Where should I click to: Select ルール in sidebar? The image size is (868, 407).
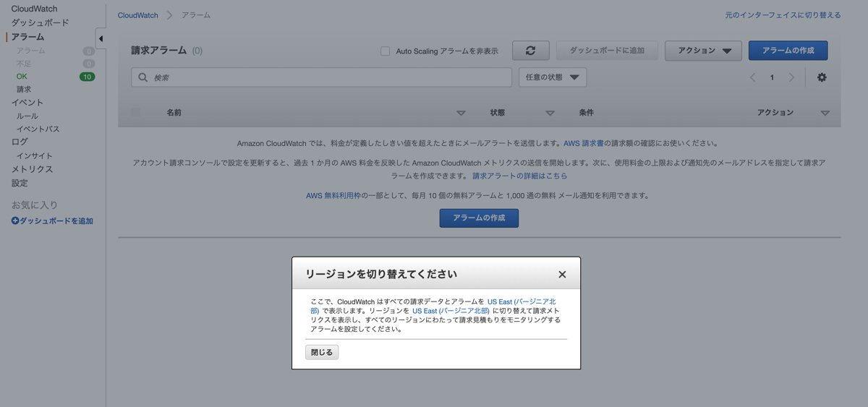point(27,116)
